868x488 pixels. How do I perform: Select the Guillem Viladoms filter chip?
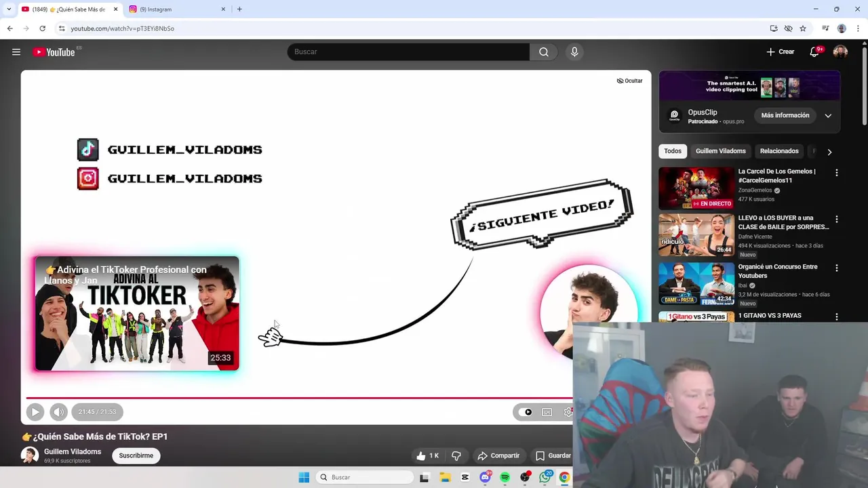tap(721, 151)
